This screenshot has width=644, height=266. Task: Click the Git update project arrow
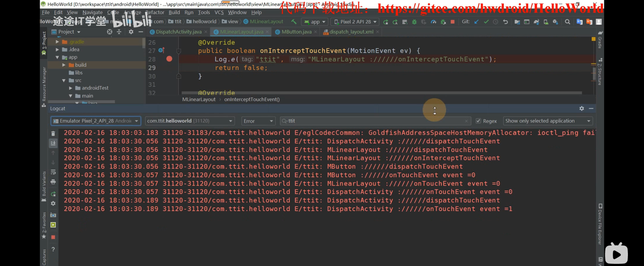pos(476,22)
